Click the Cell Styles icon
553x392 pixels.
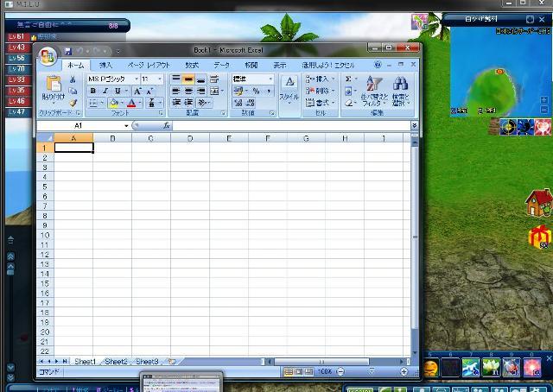[289, 85]
